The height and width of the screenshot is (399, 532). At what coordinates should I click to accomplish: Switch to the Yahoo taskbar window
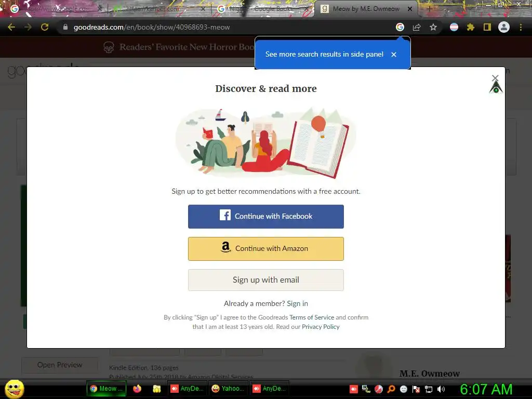click(x=228, y=389)
